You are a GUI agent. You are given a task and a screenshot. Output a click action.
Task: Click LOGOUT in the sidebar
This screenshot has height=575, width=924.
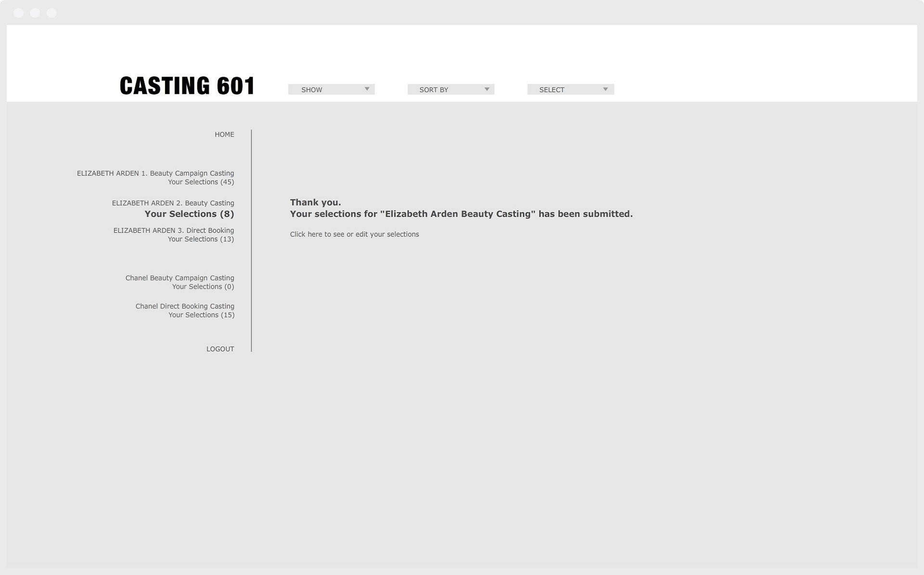[220, 349]
